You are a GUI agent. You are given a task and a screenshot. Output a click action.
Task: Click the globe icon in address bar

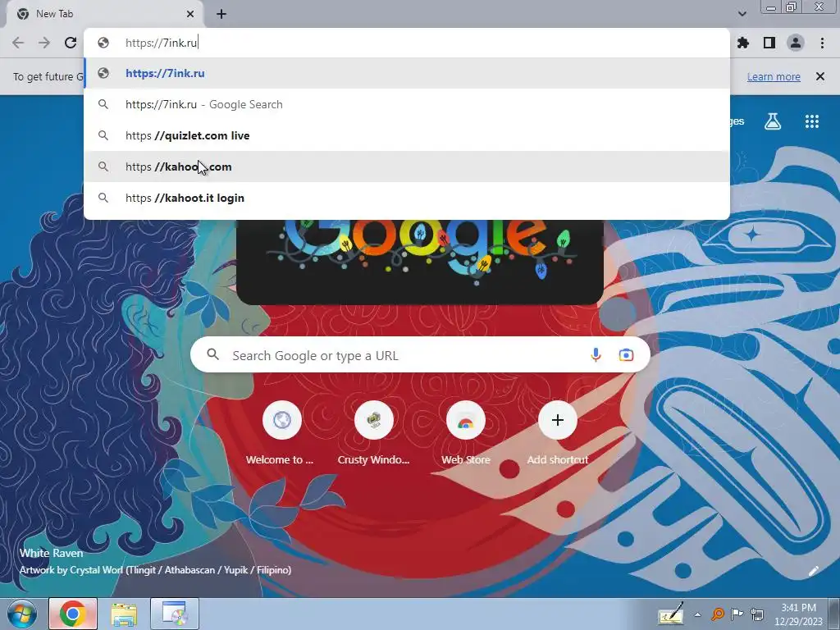pos(103,43)
